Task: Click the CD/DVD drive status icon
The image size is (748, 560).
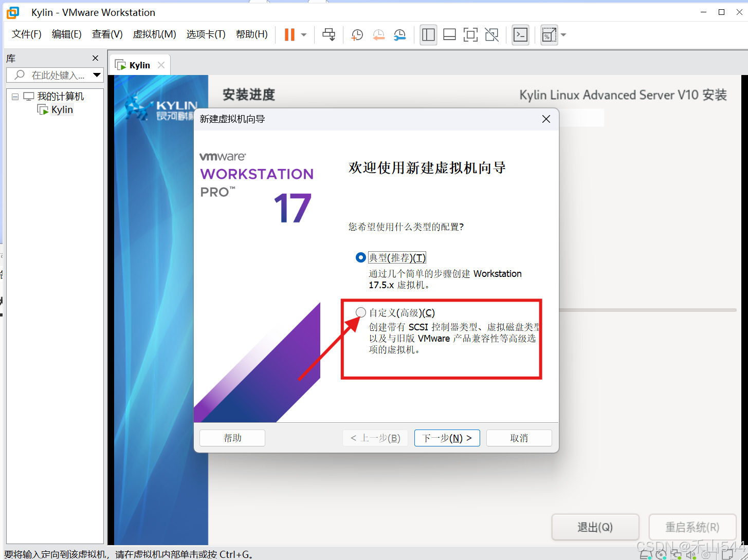Action: [x=661, y=554]
